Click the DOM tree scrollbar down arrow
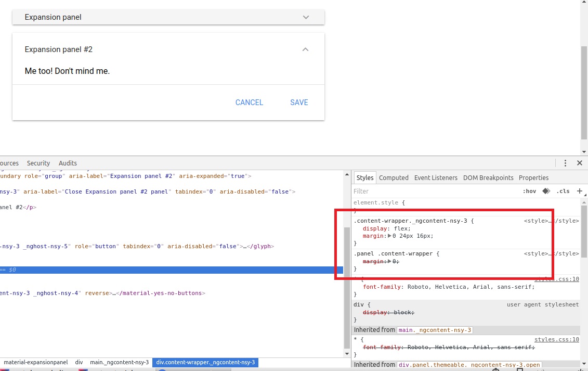The width and height of the screenshot is (588, 371). pos(347,353)
